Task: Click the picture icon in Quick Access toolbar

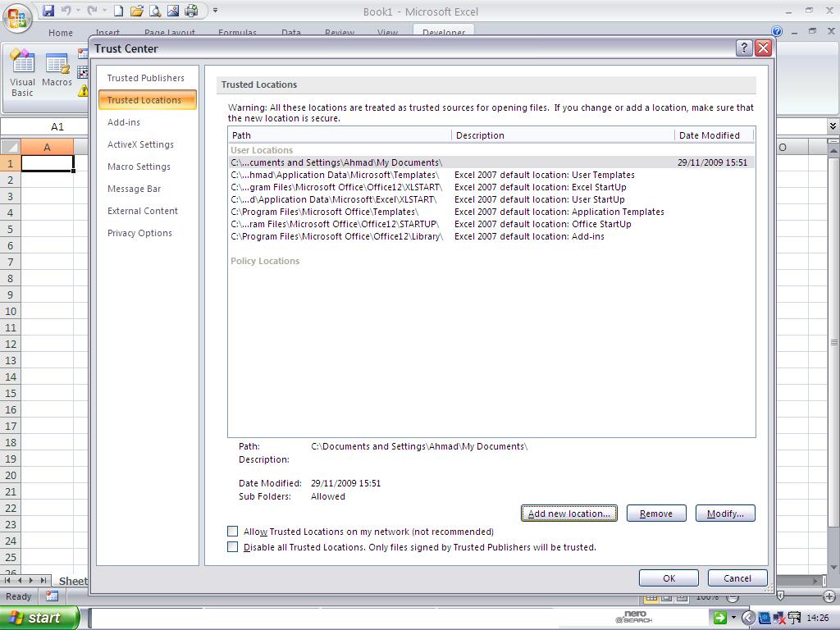Action: coord(173,10)
